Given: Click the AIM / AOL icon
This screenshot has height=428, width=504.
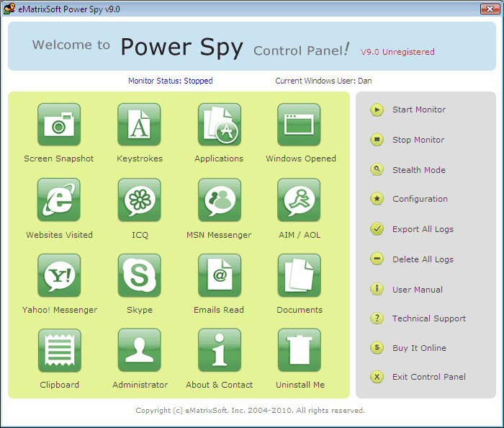Looking at the screenshot, I should coord(300,200).
